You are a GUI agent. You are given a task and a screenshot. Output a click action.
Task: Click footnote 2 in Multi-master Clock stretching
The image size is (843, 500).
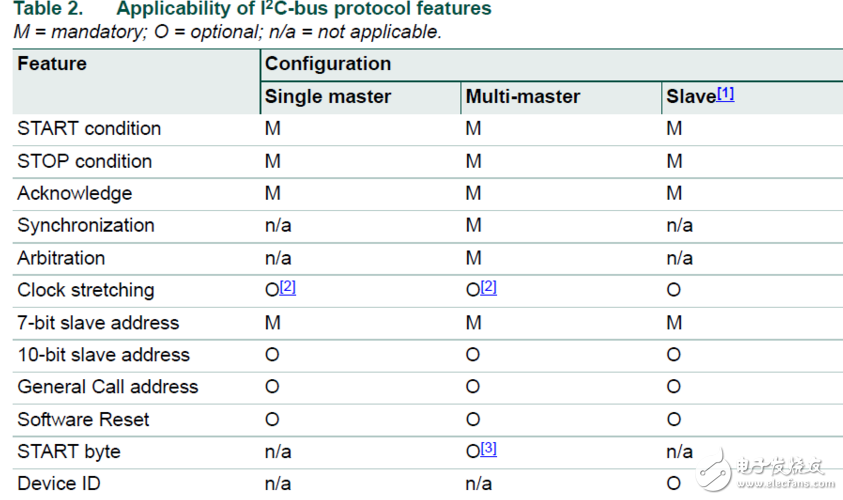tap(488, 287)
